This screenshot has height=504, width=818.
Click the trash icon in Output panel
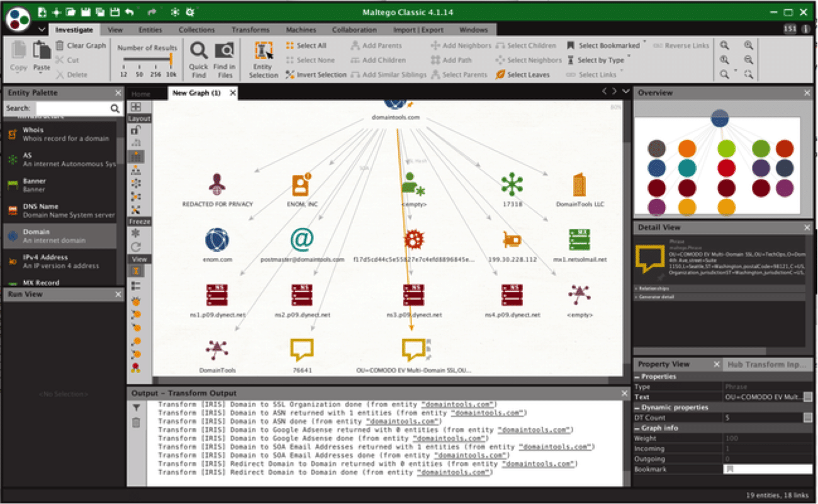(x=136, y=422)
